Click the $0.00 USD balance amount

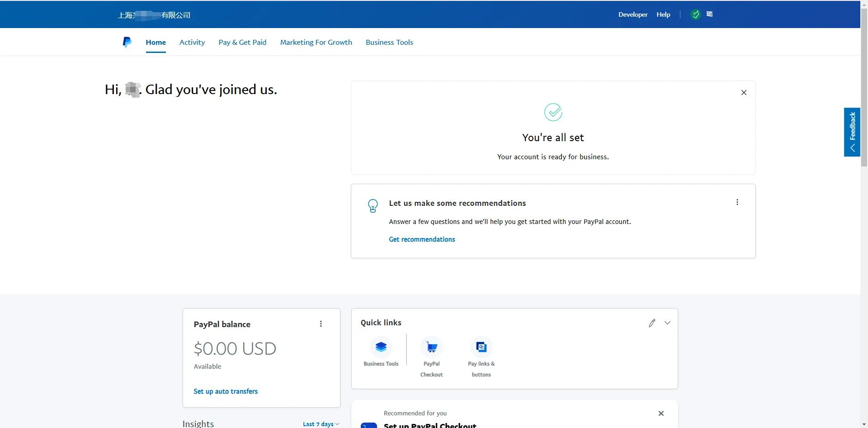pyautogui.click(x=235, y=348)
